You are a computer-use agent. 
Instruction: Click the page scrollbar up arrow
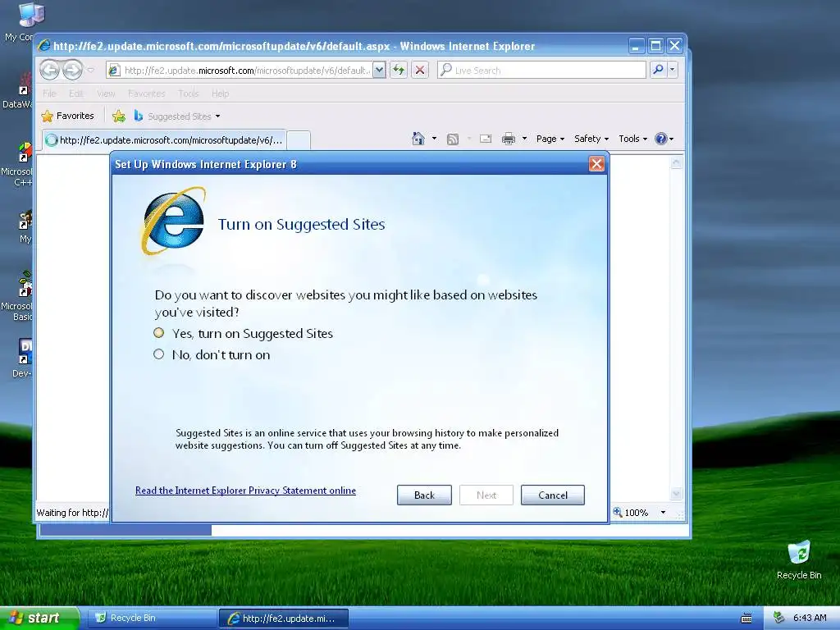676,162
